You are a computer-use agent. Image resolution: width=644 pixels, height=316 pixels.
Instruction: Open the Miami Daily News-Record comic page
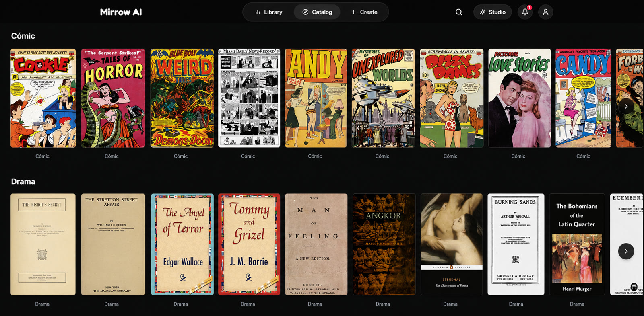coord(249,98)
